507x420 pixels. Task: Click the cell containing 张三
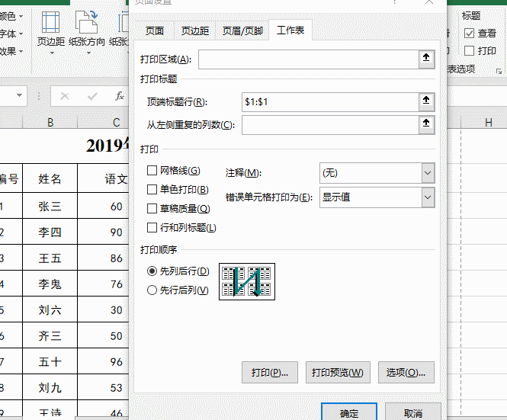(50, 206)
